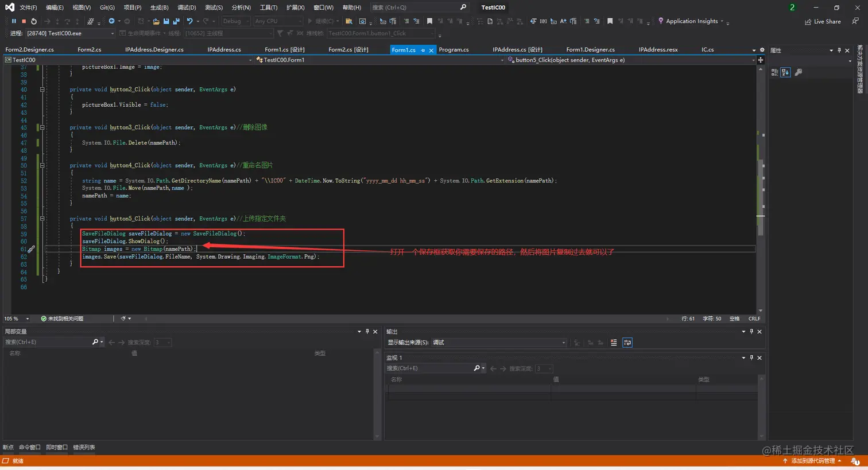The image size is (868, 470).
Task: Open the 105 % zoom dropdown
Action: (x=27, y=318)
